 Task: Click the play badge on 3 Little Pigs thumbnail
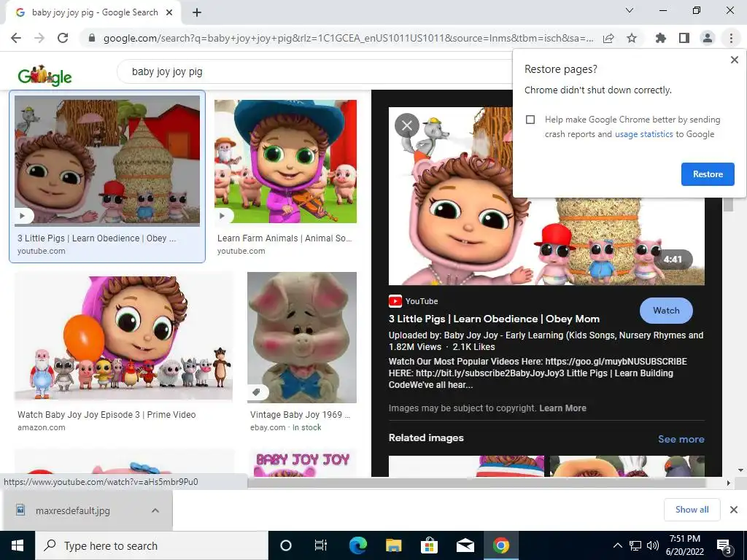[23, 216]
